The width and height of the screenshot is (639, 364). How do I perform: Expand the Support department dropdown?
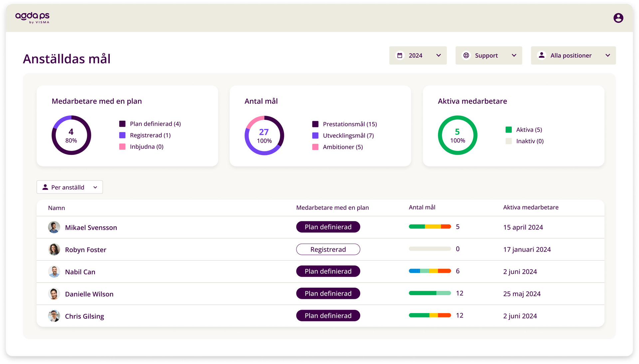(x=514, y=56)
